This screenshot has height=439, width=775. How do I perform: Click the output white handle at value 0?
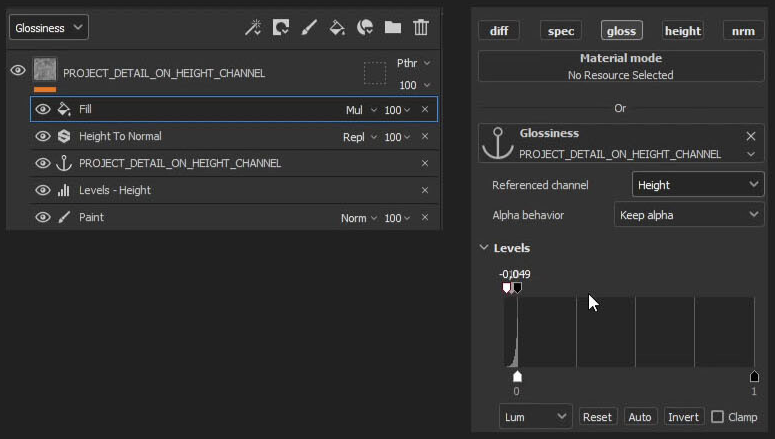tap(517, 376)
